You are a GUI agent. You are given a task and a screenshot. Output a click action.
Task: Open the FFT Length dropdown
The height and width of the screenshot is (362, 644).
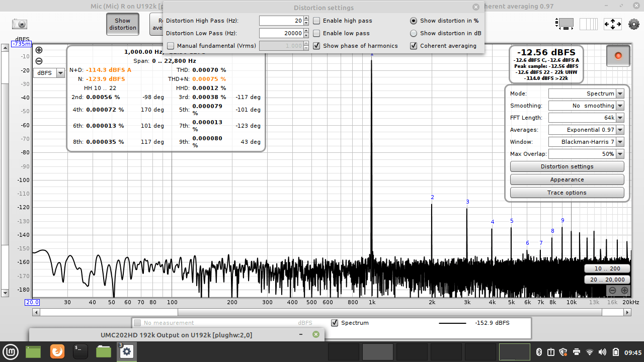click(586, 118)
